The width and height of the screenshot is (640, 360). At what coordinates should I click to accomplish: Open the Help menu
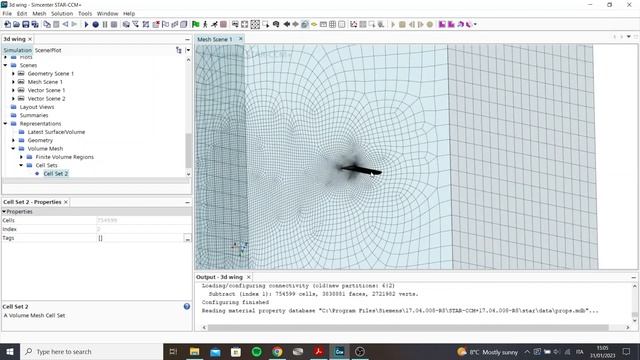[129, 13]
